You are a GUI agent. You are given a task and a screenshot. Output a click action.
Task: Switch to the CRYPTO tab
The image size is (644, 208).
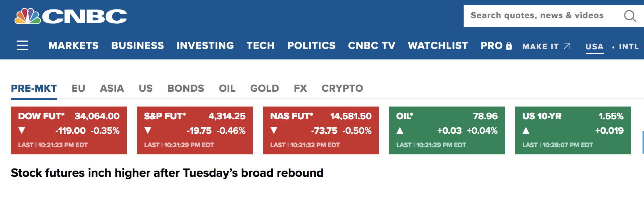(342, 88)
